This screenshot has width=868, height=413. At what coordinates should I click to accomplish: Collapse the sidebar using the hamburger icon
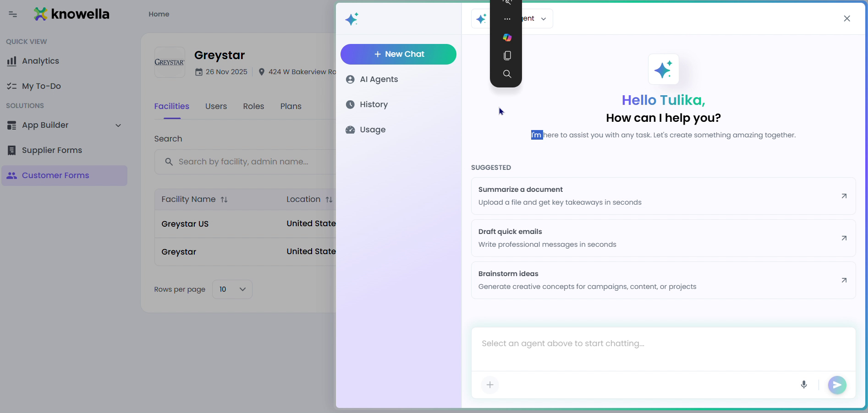(x=13, y=14)
